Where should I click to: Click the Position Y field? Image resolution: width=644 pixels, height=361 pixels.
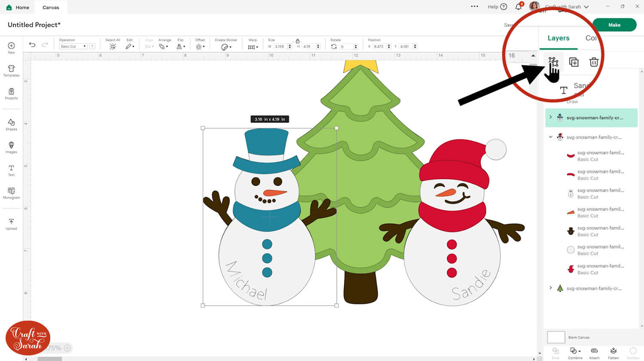tap(405, 46)
